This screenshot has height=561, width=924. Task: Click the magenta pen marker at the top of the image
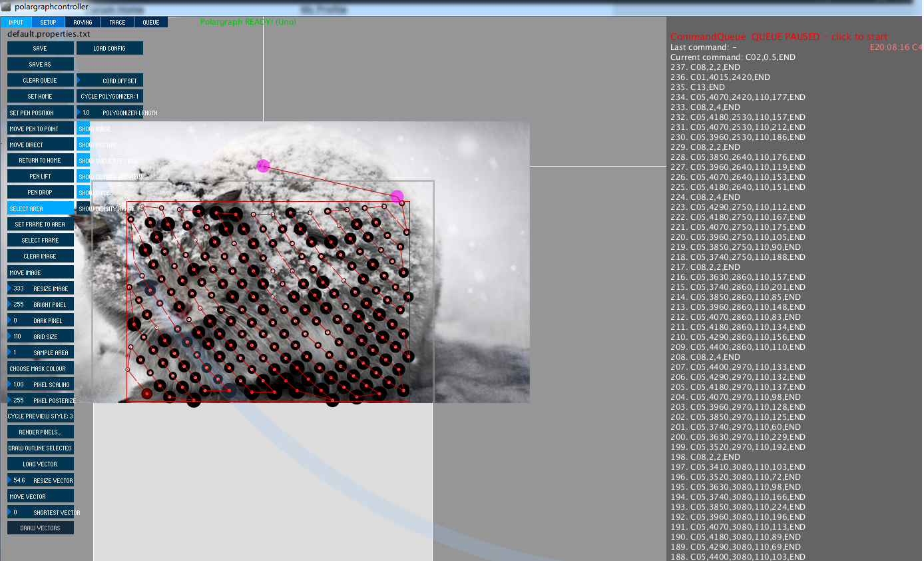(x=263, y=165)
